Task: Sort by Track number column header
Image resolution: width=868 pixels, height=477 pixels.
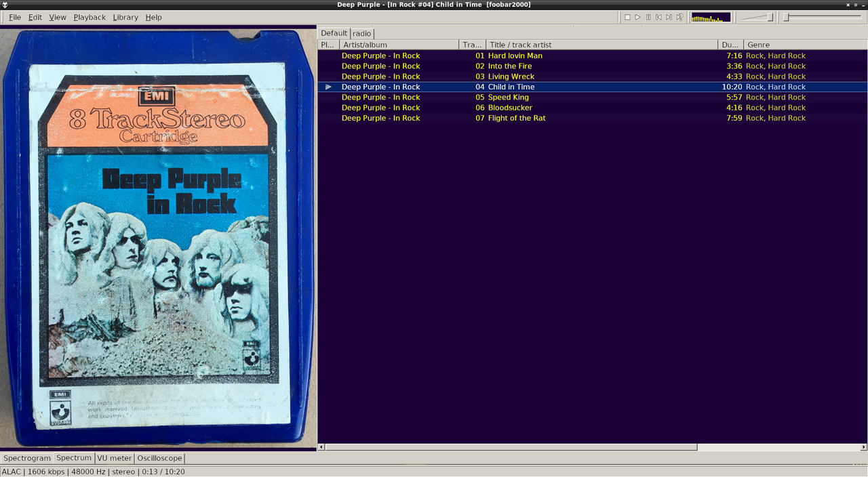Action: coord(473,45)
